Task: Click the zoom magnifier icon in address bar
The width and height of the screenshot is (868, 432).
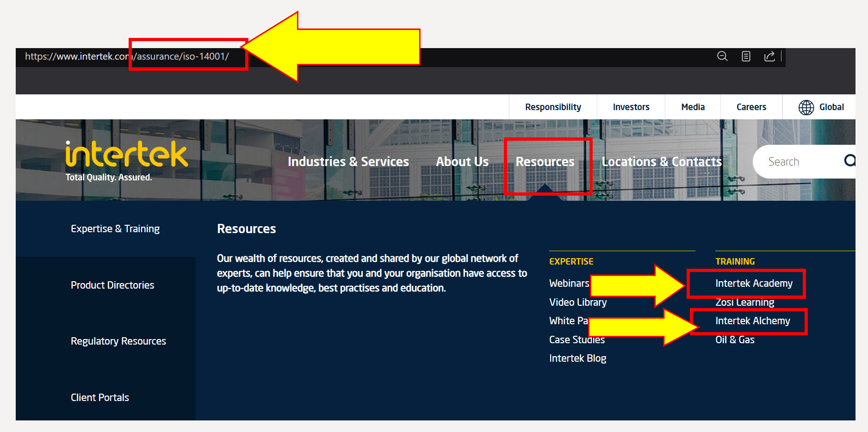Action: click(722, 56)
